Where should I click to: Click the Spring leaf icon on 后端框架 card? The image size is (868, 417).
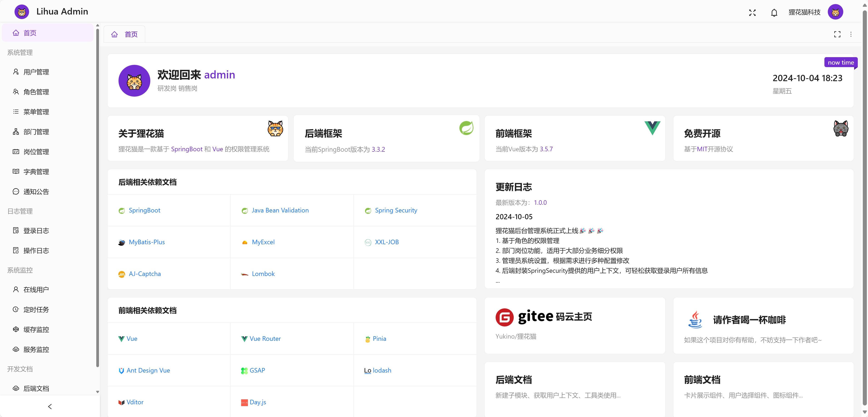(x=466, y=128)
